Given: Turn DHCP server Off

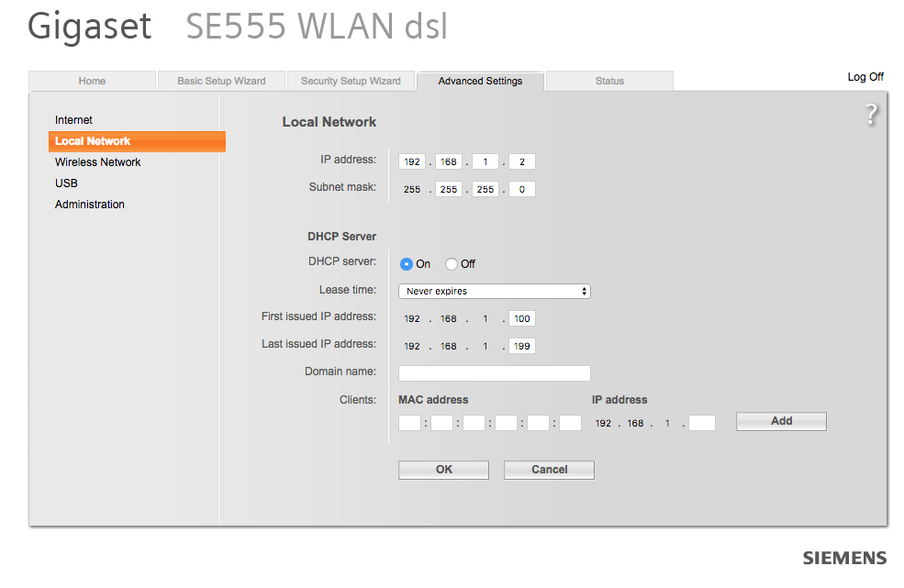Looking at the screenshot, I should 452,264.
